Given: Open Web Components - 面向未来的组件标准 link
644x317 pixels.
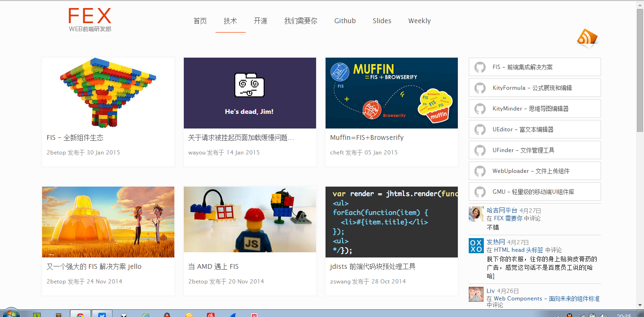Looking at the screenshot, I should point(547,299).
